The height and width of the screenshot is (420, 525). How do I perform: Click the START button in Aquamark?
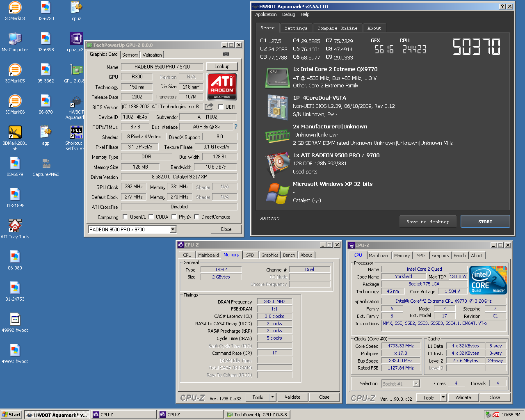[485, 221]
